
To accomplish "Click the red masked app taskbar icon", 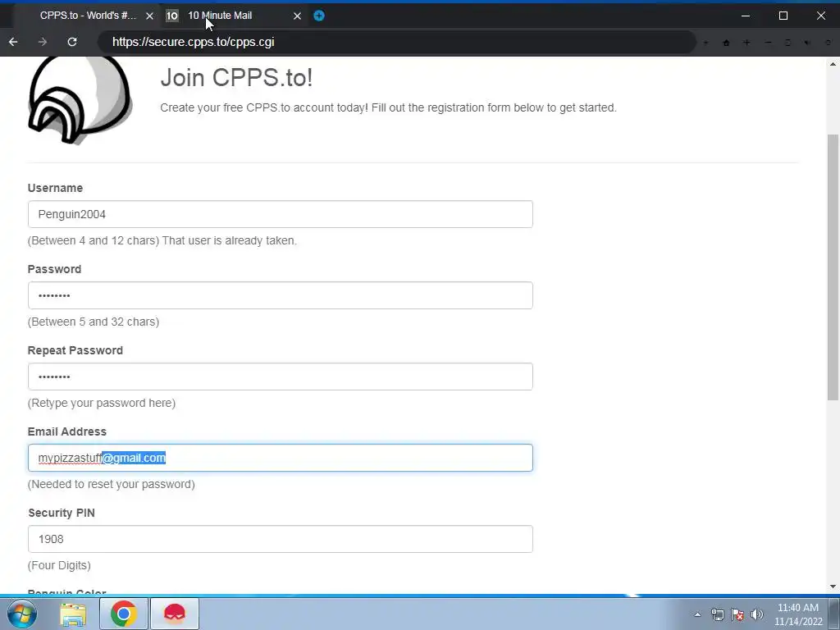I will point(175,614).
